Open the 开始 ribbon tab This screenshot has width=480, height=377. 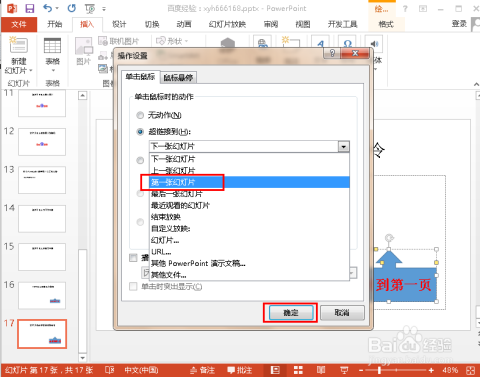55,24
